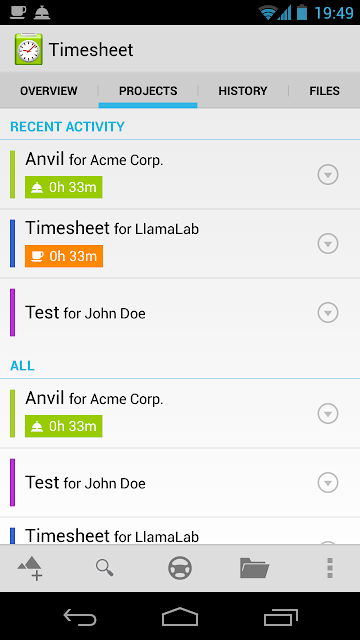Tap Android back navigation button

pyautogui.click(x=80, y=617)
